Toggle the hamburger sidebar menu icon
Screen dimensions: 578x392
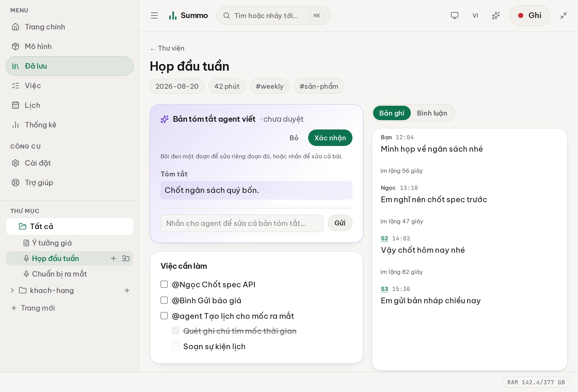click(x=154, y=15)
